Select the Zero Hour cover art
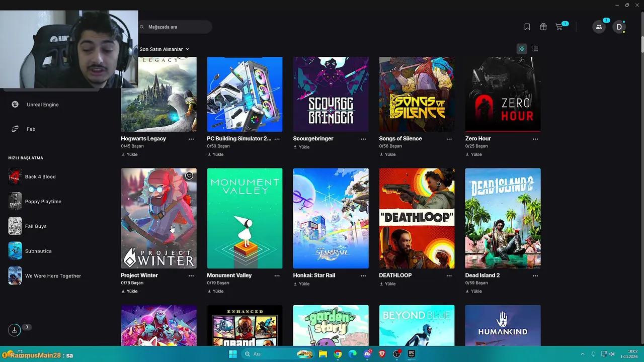The width and height of the screenshot is (644, 362). pyautogui.click(x=503, y=94)
